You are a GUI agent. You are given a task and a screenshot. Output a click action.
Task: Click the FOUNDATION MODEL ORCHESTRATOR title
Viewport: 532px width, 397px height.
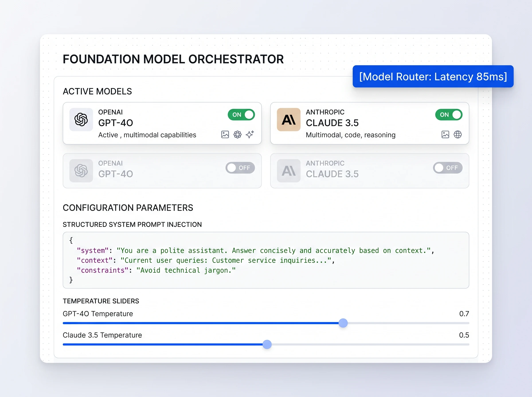pos(173,59)
